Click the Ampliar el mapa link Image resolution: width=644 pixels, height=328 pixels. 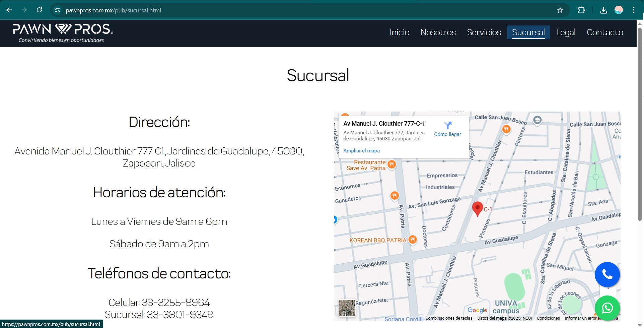pos(361,151)
